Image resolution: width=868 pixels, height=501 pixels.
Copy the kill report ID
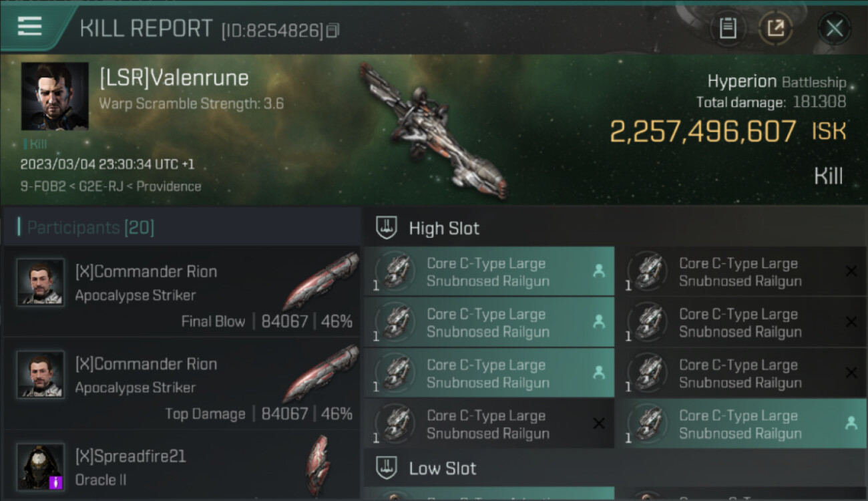click(x=333, y=31)
